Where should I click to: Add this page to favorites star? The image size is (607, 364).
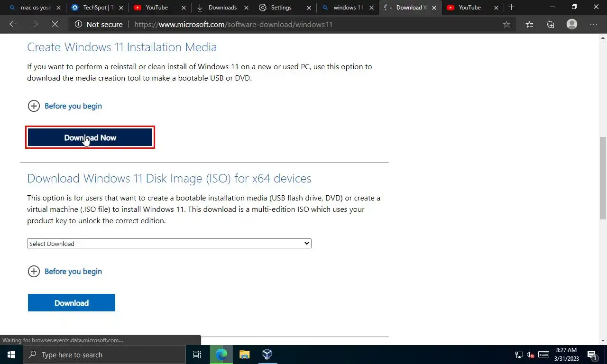pos(506,24)
